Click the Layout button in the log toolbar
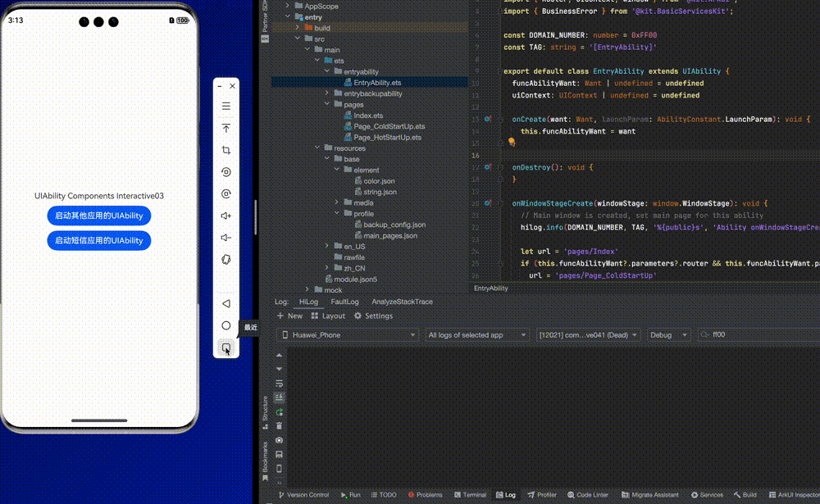The height and width of the screenshot is (504, 820). 328,316
